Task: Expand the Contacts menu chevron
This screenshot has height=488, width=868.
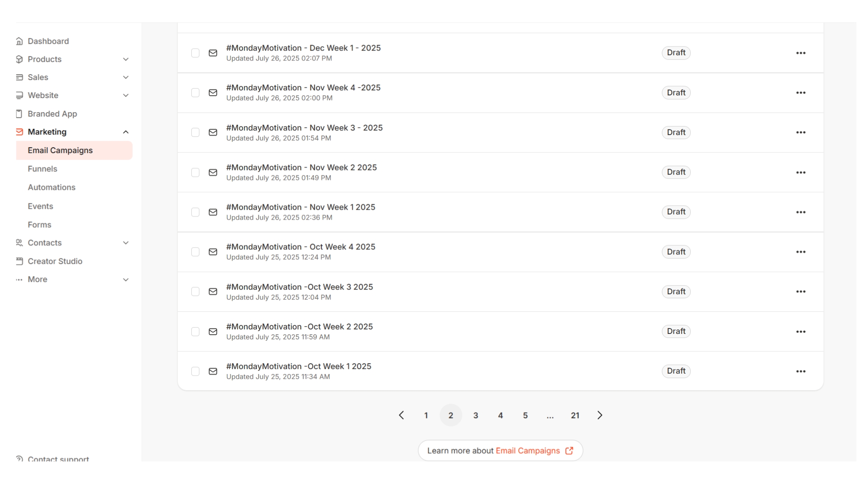Action: pos(126,243)
